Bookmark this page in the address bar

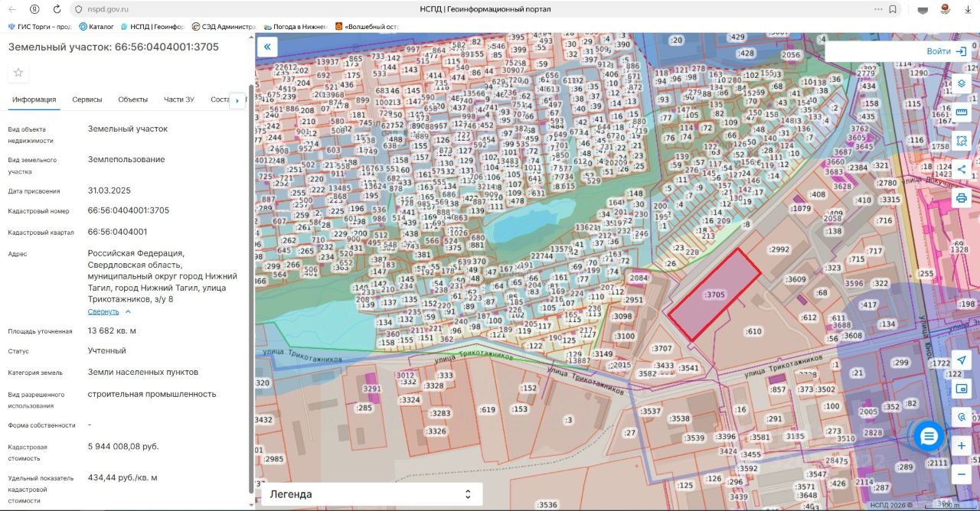click(893, 9)
